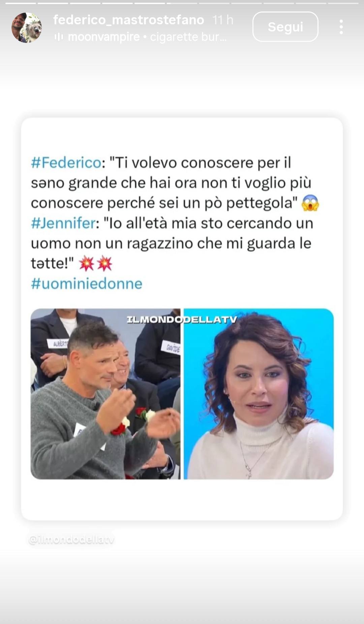This screenshot has height=624, width=364.
Task: Open the #uominiedonne hashtag
Action: [x=87, y=283]
